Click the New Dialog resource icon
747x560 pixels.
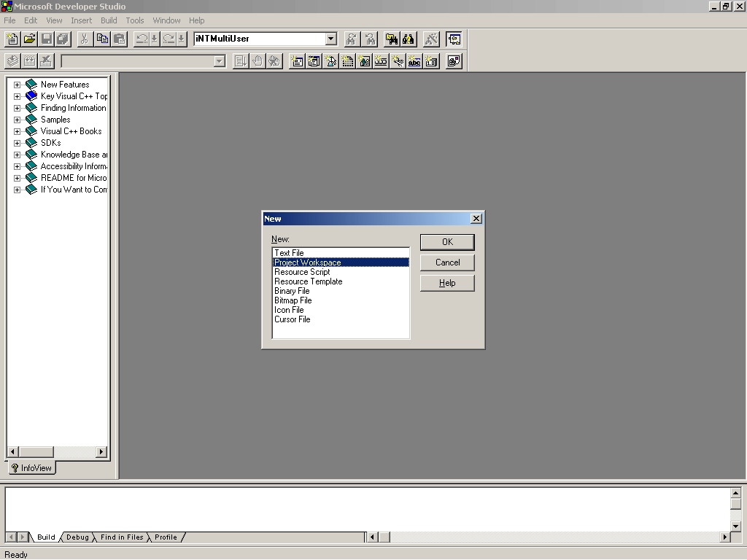pyautogui.click(x=298, y=61)
